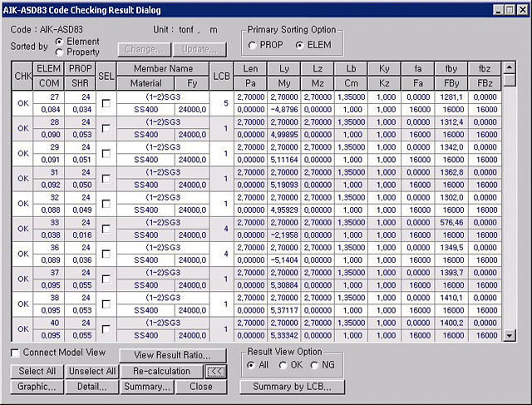Viewport: 532px width, 405px height.
Task: Click fby value 1410.1
Action: (451, 298)
